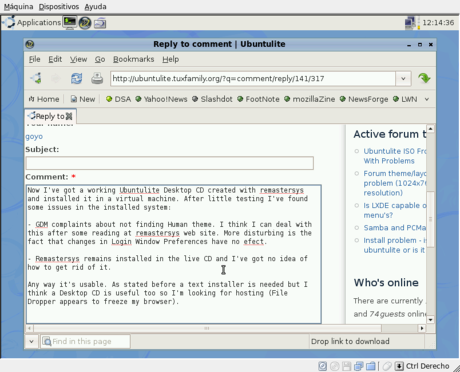Open the DSA bookmark

click(x=118, y=99)
